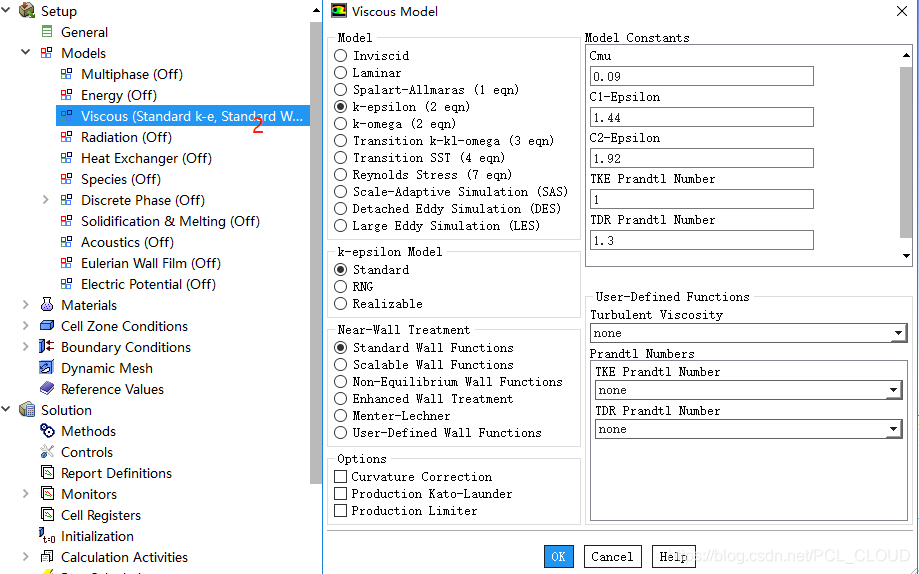Select the RNG k-epsilon model

point(341,287)
